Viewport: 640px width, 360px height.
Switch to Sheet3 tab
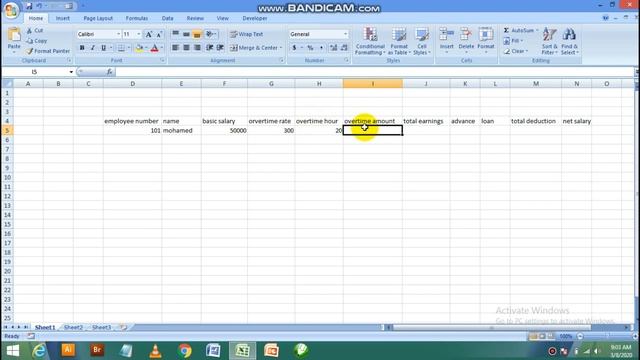[101, 327]
